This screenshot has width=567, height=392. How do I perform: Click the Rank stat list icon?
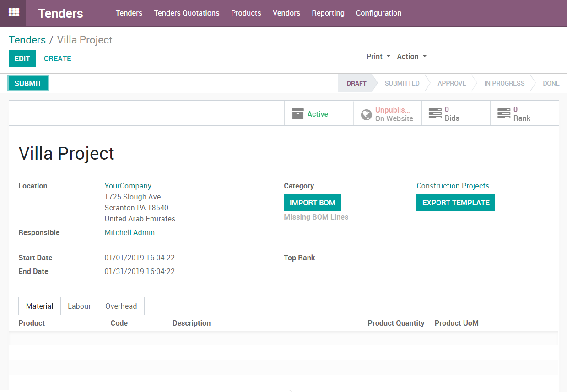pos(503,113)
